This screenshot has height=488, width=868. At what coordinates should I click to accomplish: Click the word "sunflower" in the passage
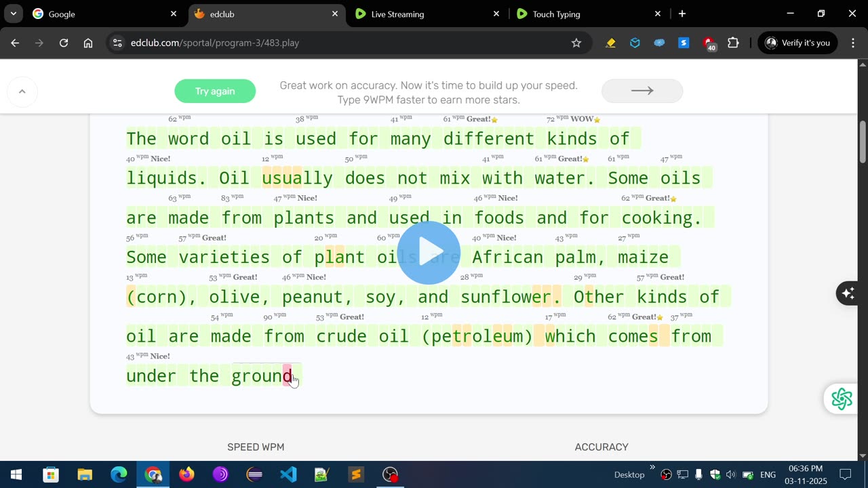pos(507,297)
